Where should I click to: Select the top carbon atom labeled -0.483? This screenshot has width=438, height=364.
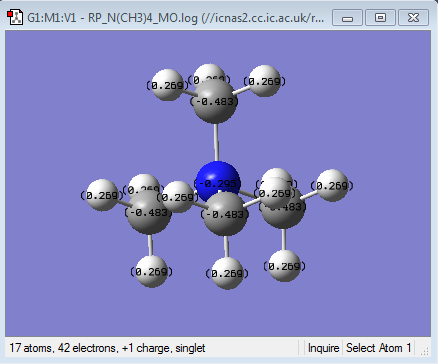(x=215, y=102)
